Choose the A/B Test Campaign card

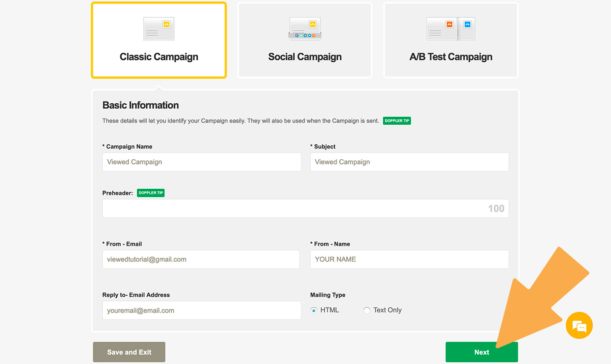[x=451, y=40]
